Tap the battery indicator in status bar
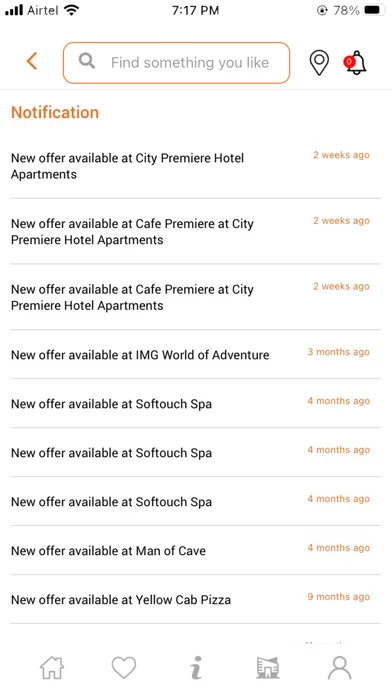The height and width of the screenshot is (696, 392). coord(374,10)
